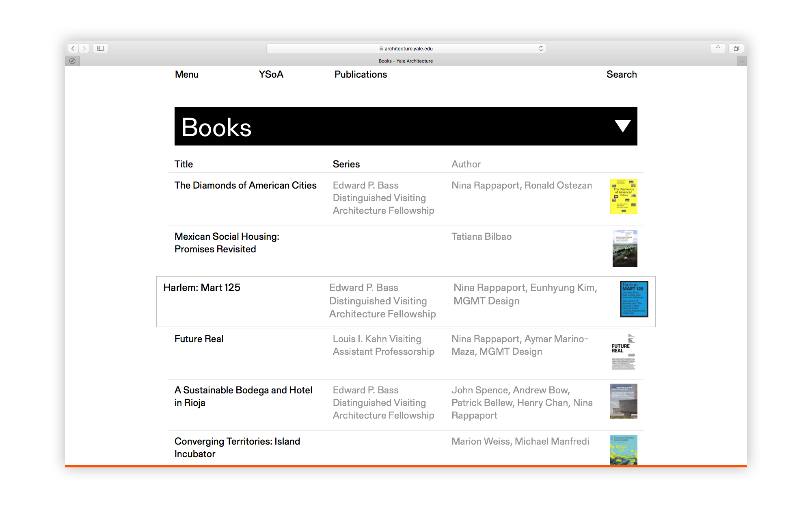Screen dimensions: 812x508
Task: Reload the page via refresh icon
Action: (541, 48)
